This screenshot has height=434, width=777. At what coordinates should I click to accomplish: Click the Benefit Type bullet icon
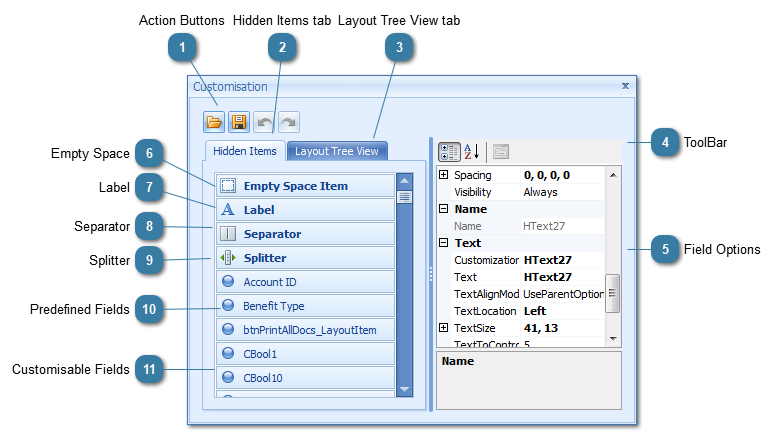click(228, 305)
